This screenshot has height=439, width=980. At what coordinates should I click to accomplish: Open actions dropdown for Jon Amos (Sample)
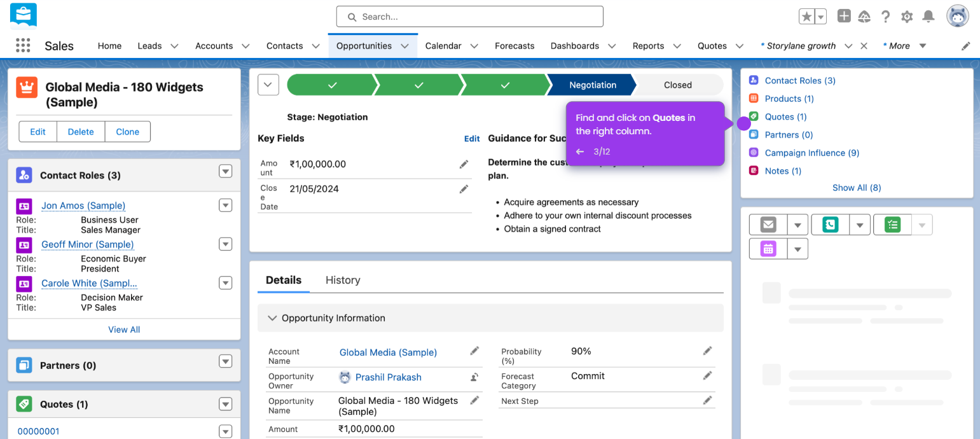click(226, 205)
